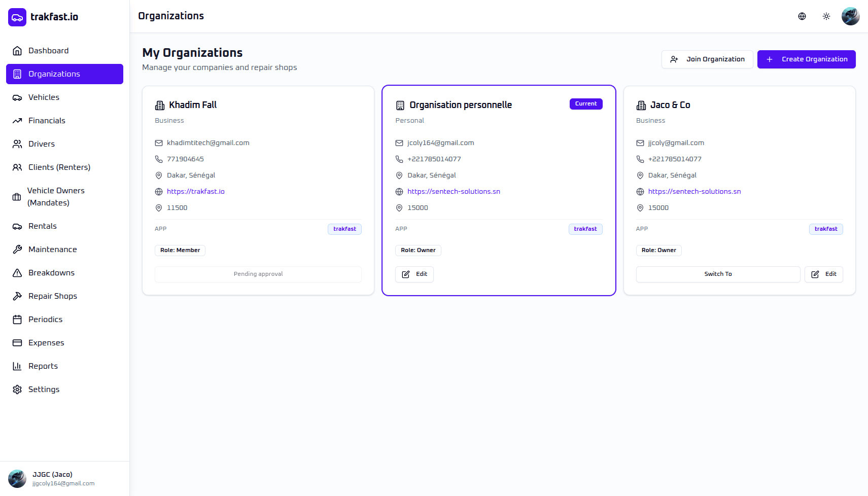Click the Periodics calendar icon
The height and width of the screenshot is (496, 868).
(17, 320)
